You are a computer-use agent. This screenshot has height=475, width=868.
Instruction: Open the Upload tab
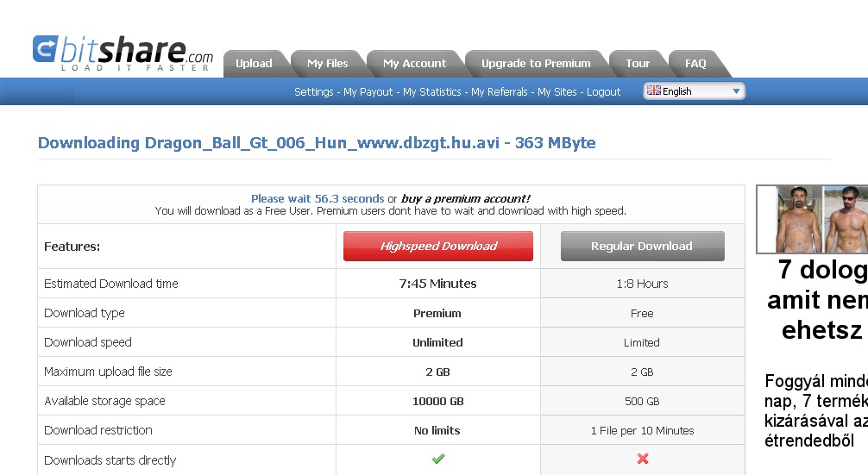pos(254,63)
